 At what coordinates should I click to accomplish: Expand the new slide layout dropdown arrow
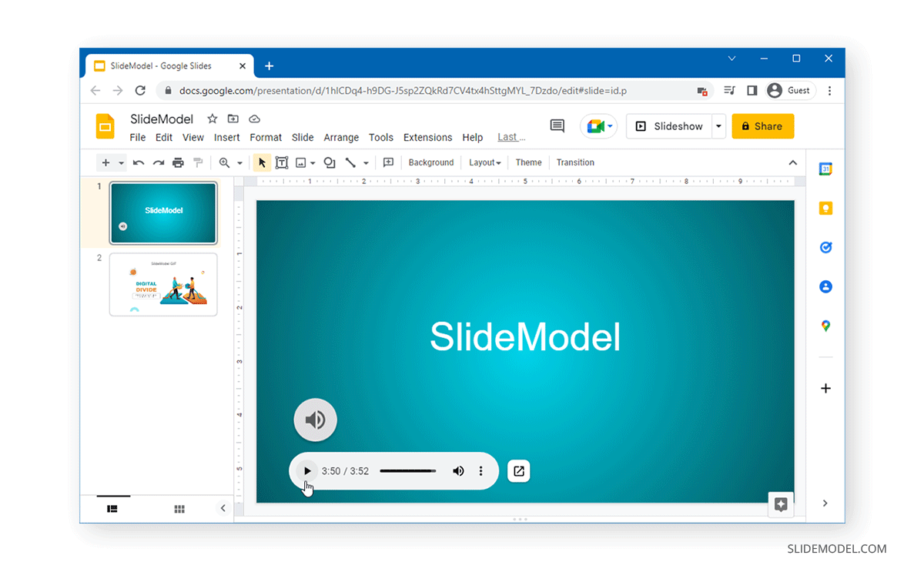tap(121, 162)
